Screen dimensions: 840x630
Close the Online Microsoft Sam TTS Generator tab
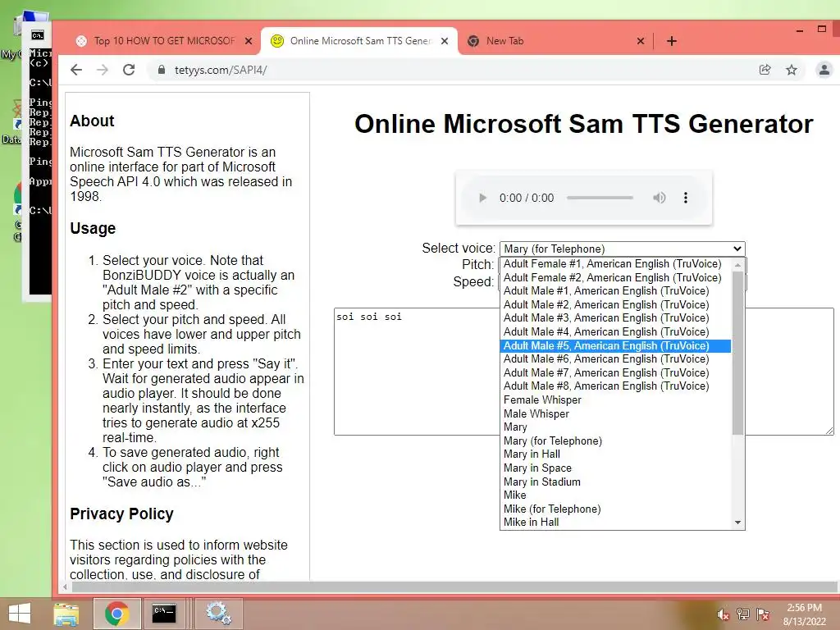[445, 41]
